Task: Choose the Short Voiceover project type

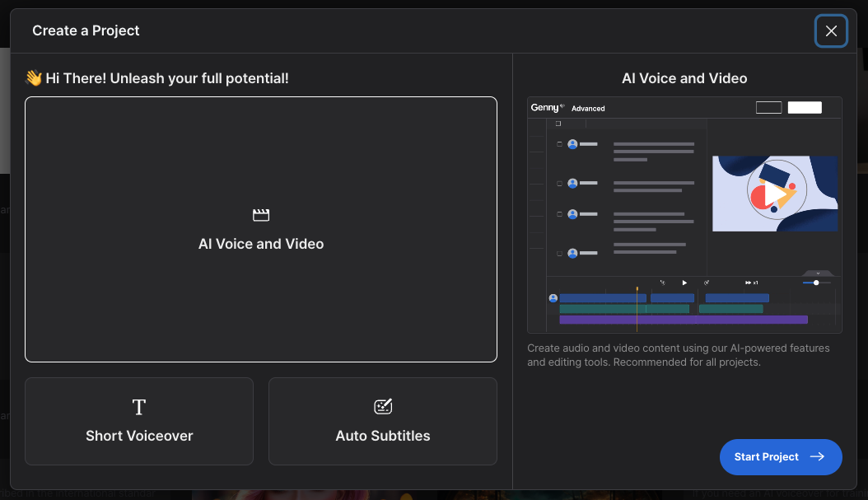Action: pos(139,422)
